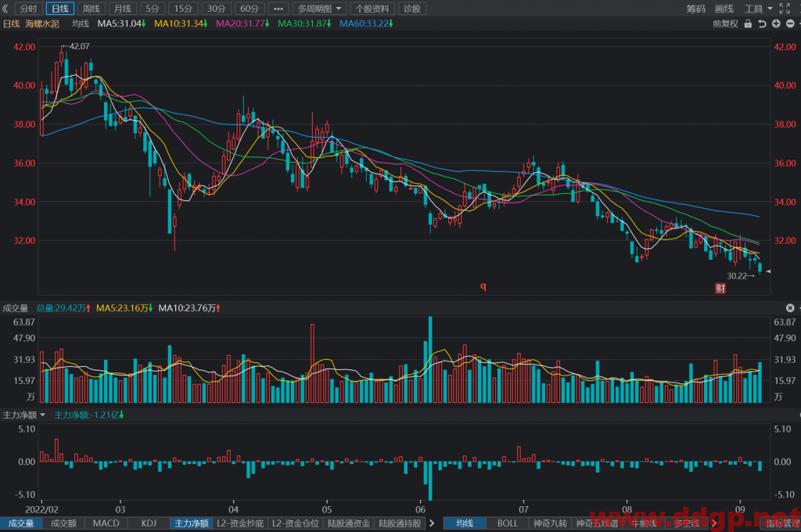Image resolution: width=801 pixels, height=532 pixels.
Task: Zoom out with the minus icon
Action: click(x=790, y=23)
